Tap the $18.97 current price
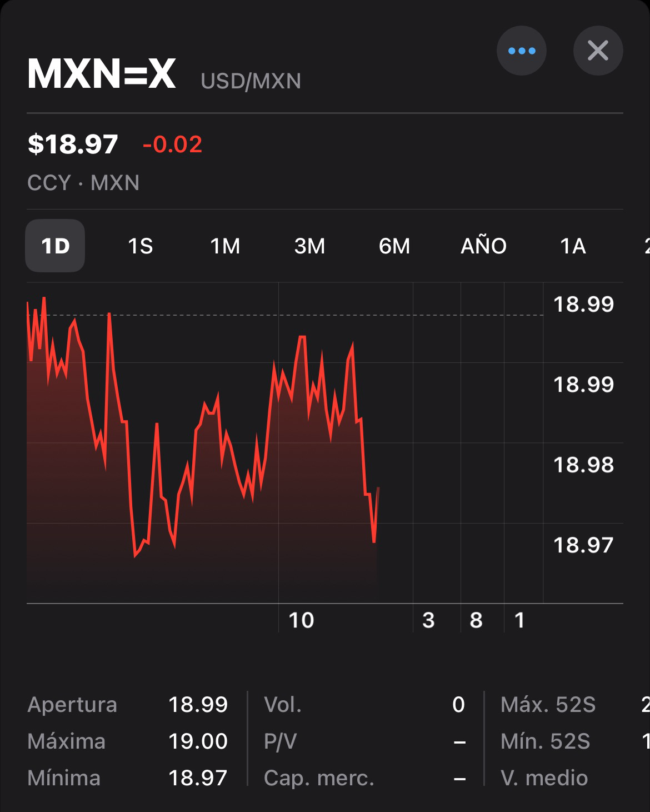The image size is (650, 812). click(73, 145)
